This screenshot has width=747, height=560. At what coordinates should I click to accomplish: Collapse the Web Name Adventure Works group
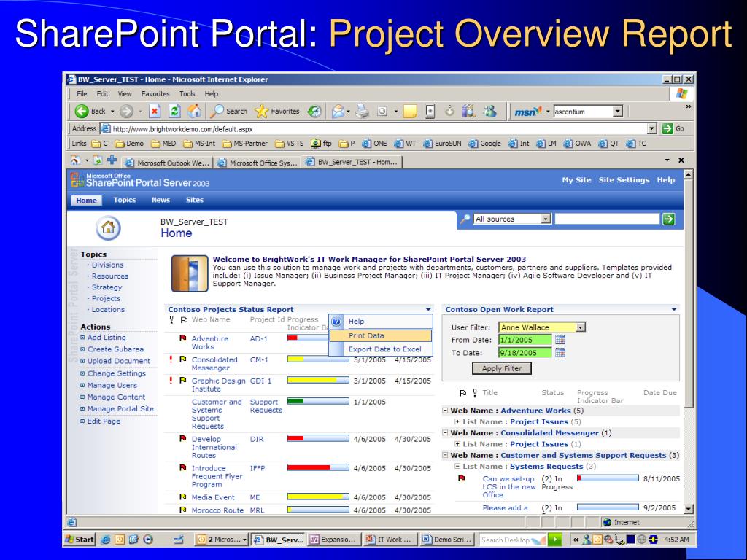(x=445, y=411)
